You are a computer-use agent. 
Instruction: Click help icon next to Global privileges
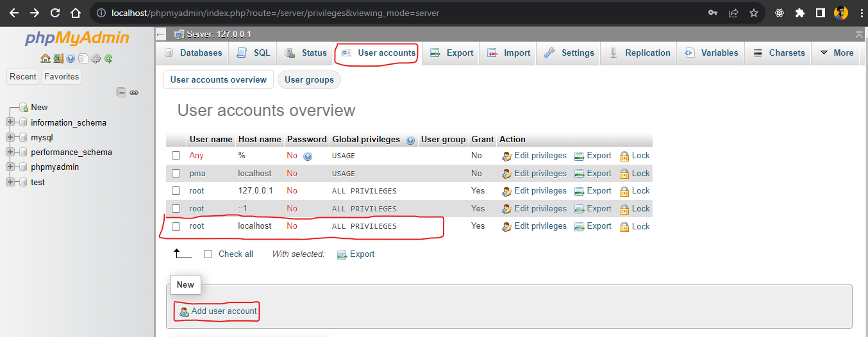tap(410, 140)
